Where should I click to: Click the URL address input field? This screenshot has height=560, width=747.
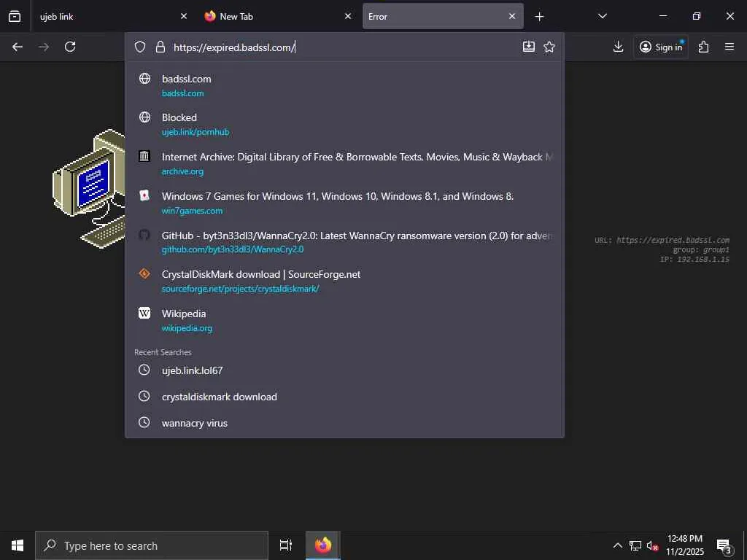click(x=343, y=47)
